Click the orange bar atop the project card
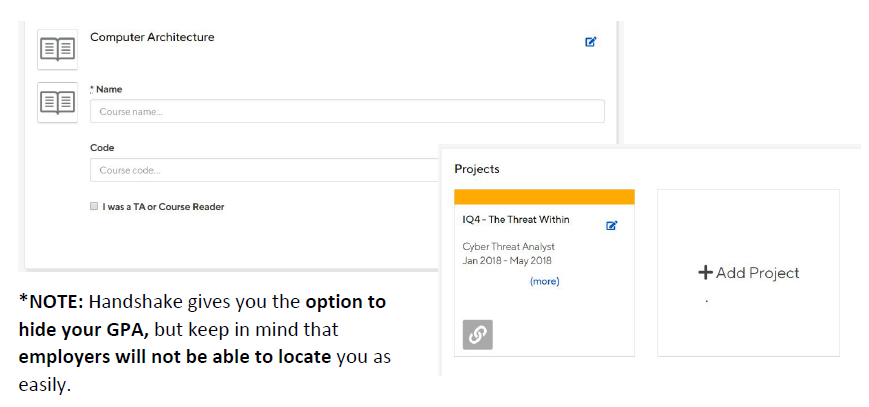 click(x=544, y=197)
